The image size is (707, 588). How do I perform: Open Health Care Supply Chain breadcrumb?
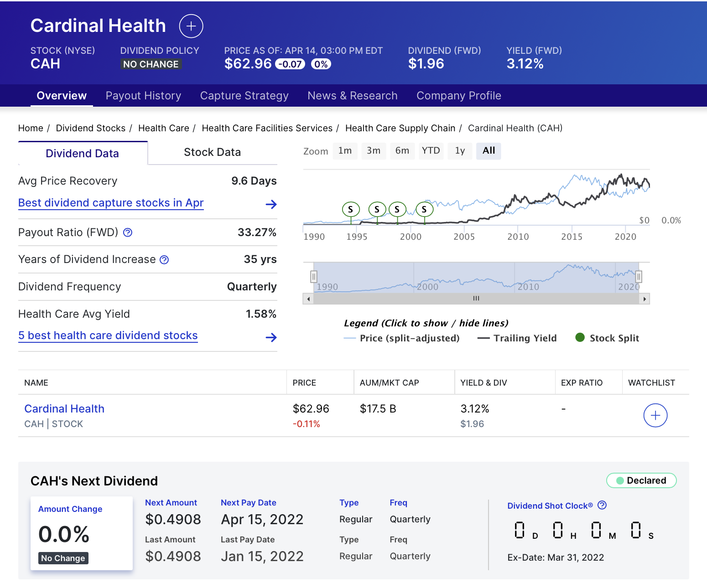pos(400,128)
